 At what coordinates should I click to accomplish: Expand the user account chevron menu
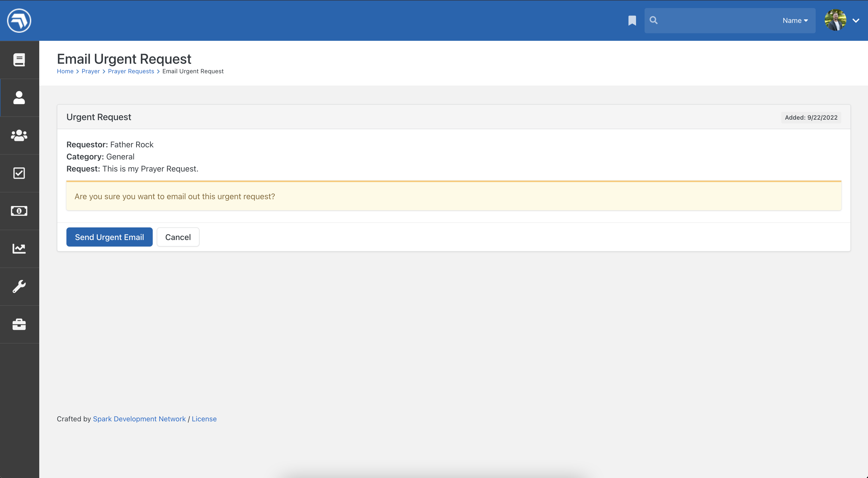pos(856,21)
